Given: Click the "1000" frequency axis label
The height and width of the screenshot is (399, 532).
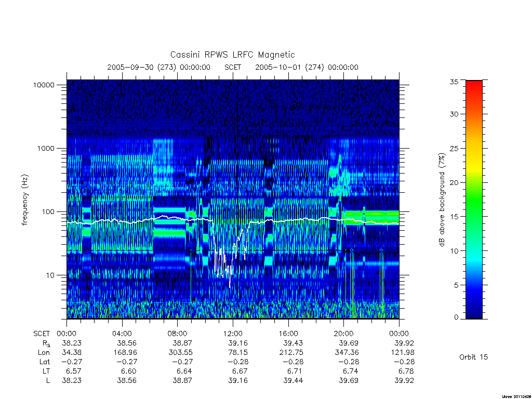Looking at the screenshot, I should [x=46, y=149].
